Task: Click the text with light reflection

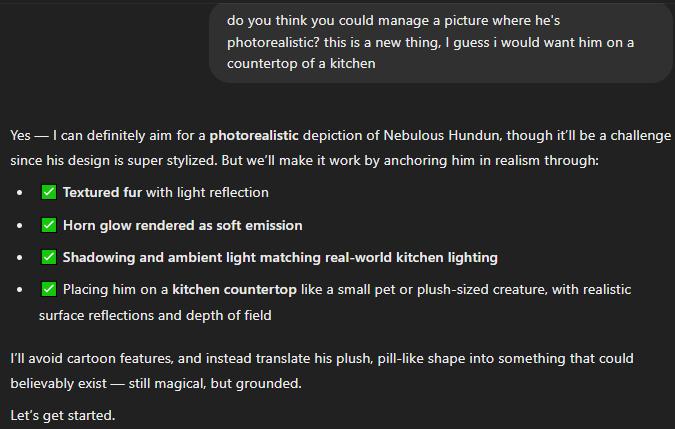Action: [x=207, y=192]
